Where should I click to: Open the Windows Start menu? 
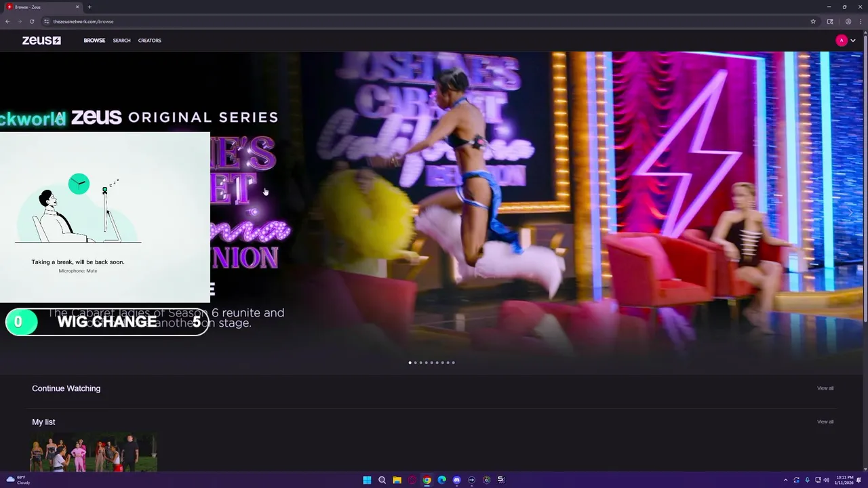click(367, 480)
